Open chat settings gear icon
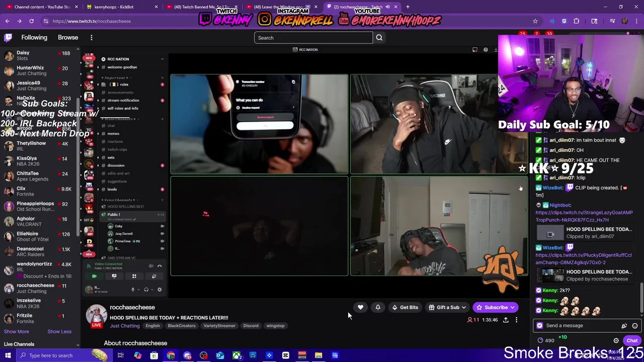The width and height of the screenshot is (644, 362). click(x=616, y=340)
